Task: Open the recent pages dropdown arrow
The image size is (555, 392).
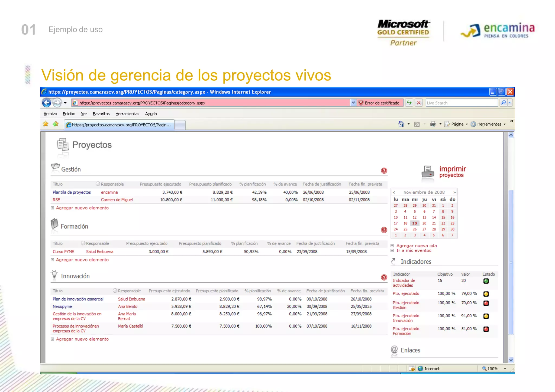Action: tap(65, 103)
